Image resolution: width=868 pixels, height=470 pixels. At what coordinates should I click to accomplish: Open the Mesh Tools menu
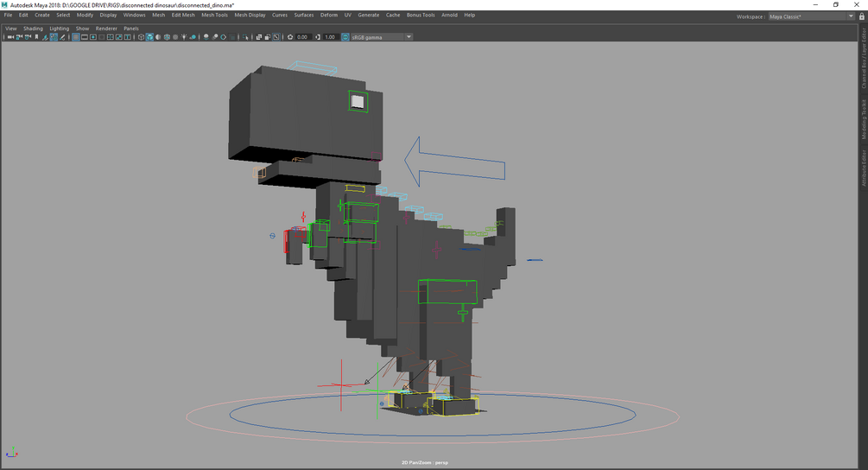(214, 15)
